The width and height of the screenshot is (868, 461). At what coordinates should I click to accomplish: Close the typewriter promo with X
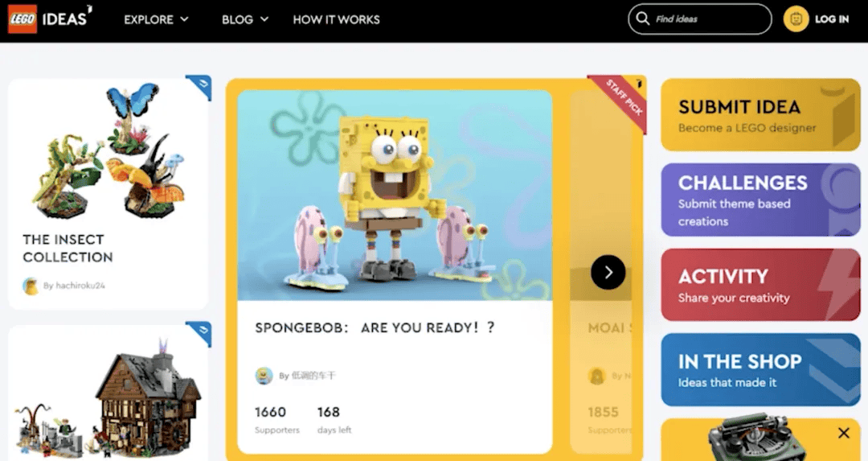coord(843,433)
